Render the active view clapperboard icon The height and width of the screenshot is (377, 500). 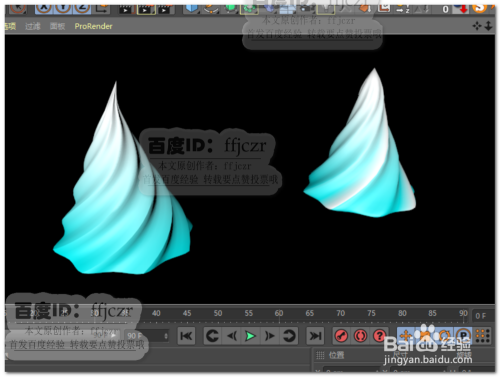126,9
